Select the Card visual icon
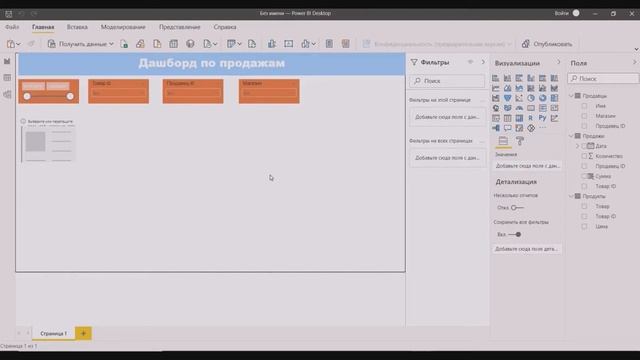Viewport: 640px width, 360px height. [x=531, y=108]
